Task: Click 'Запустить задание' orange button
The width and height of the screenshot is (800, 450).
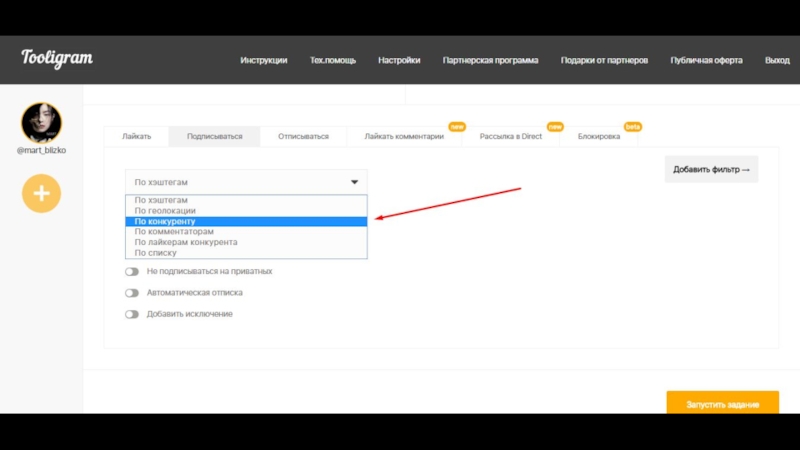Action: point(722,404)
